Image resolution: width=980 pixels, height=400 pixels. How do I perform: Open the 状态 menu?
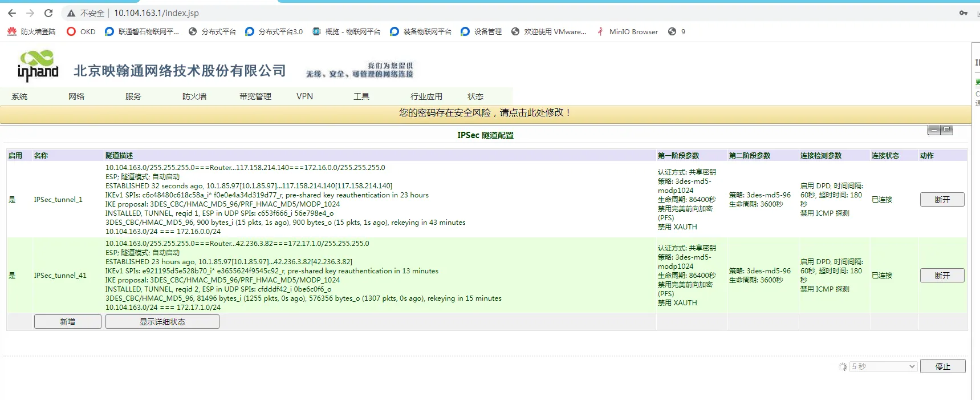(x=475, y=96)
